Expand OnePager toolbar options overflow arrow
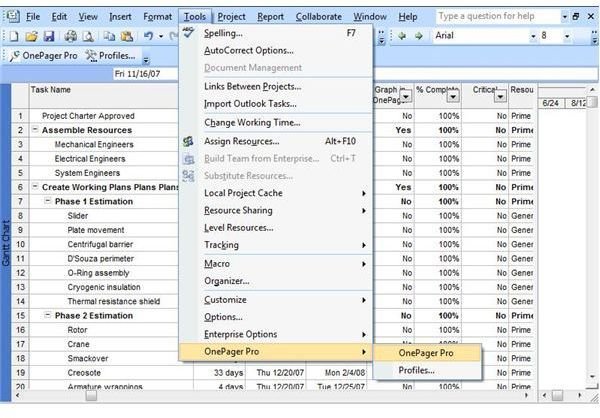 (x=146, y=60)
